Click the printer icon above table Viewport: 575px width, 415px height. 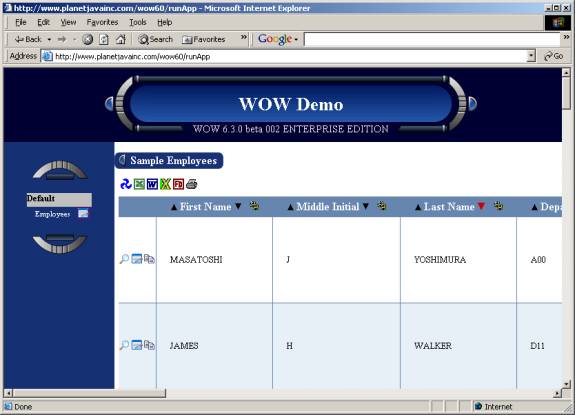(192, 184)
